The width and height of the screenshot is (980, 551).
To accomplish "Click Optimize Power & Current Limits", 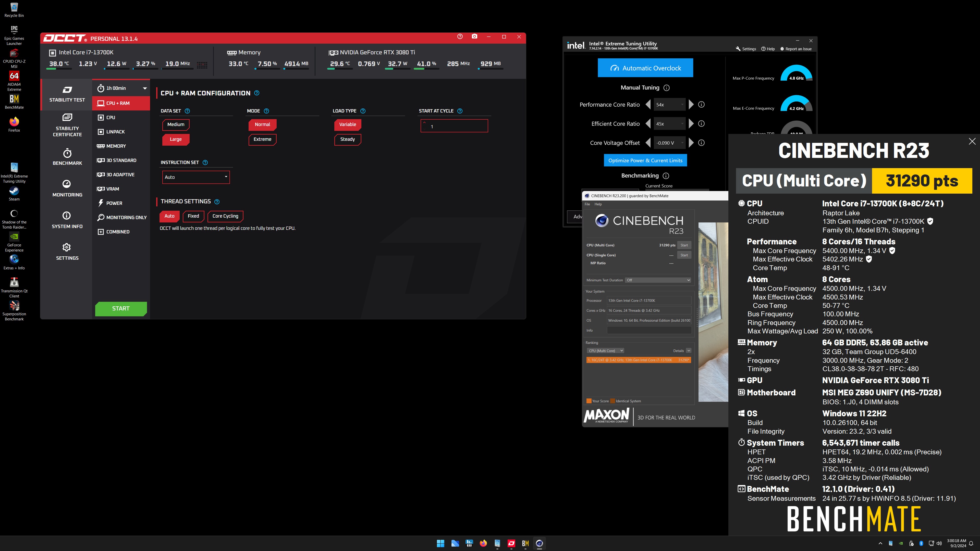I will (645, 160).
